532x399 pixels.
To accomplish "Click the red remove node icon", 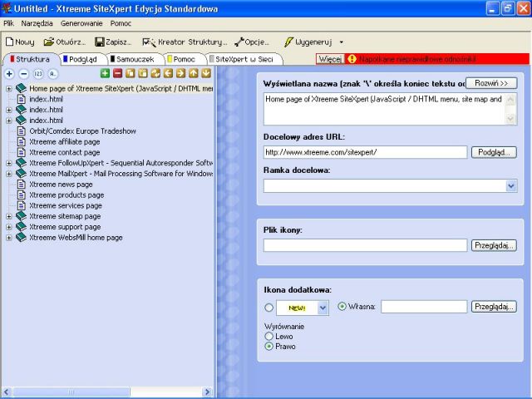I will 118,73.
